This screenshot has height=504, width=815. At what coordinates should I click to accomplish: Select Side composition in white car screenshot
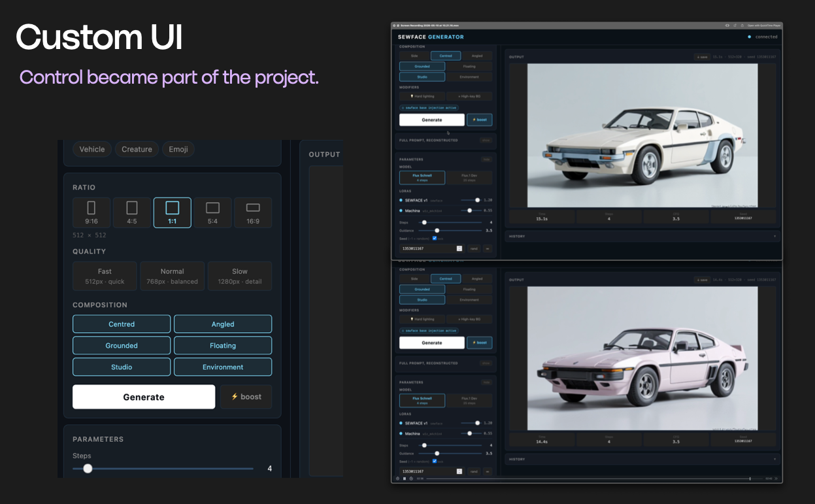[414, 56]
